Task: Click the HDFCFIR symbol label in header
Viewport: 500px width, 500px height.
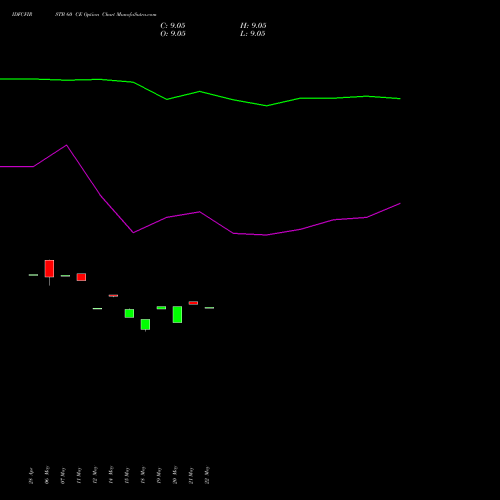Action: [22, 14]
